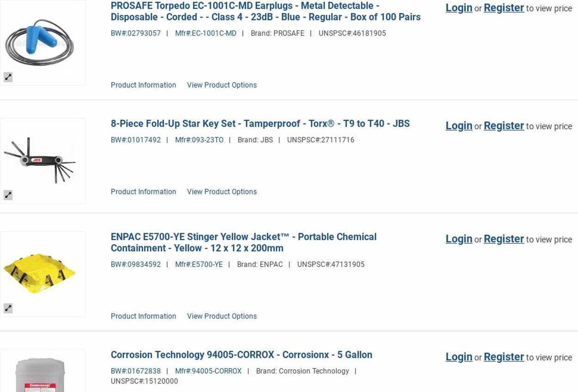This screenshot has height=392, width=578.
Task: View Product Options for PROSAFE earplugs
Action: (221, 85)
